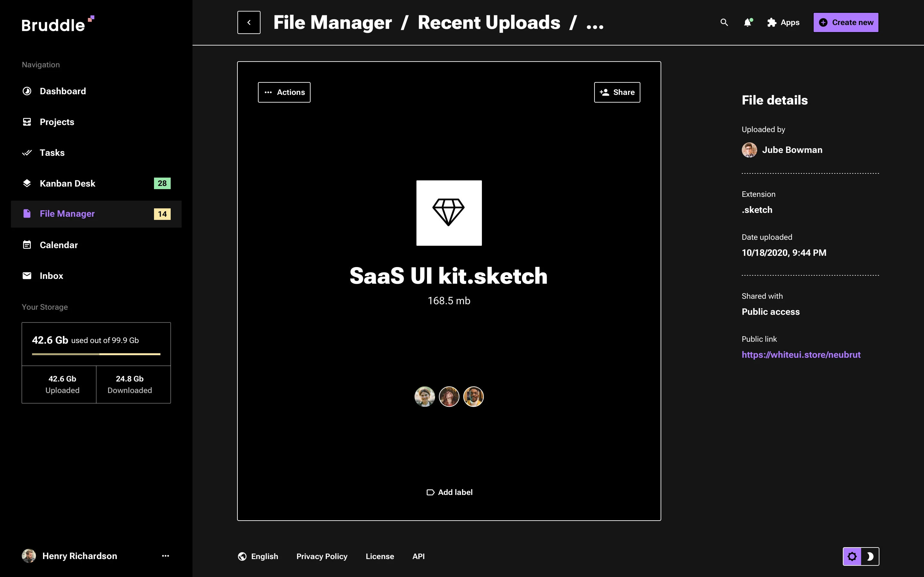This screenshot has width=924, height=577.
Task: Click Jube Bowman's avatar thumbnail
Action: tap(749, 150)
